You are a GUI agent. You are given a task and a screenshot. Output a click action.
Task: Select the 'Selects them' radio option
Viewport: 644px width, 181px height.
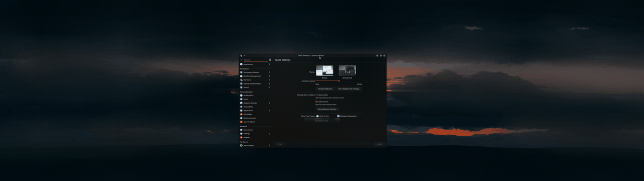(316, 102)
